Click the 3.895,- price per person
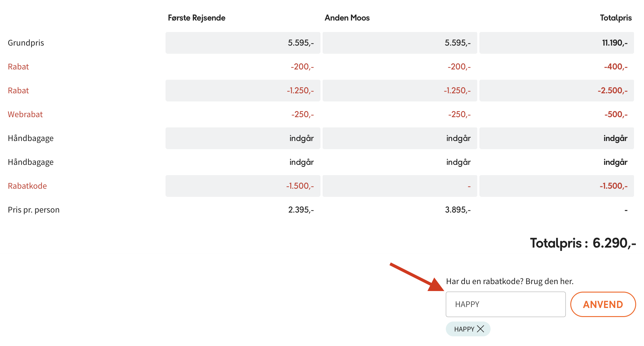This screenshot has height=346, width=644. click(458, 210)
